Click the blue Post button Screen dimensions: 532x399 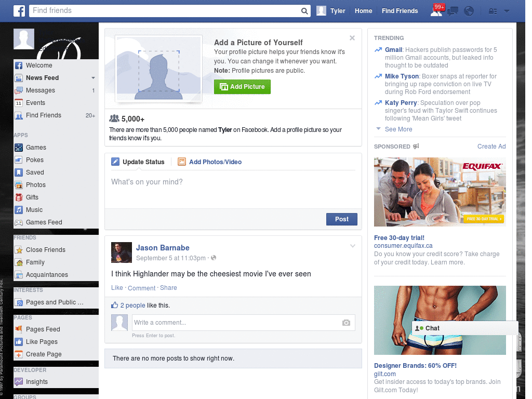pyautogui.click(x=342, y=219)
